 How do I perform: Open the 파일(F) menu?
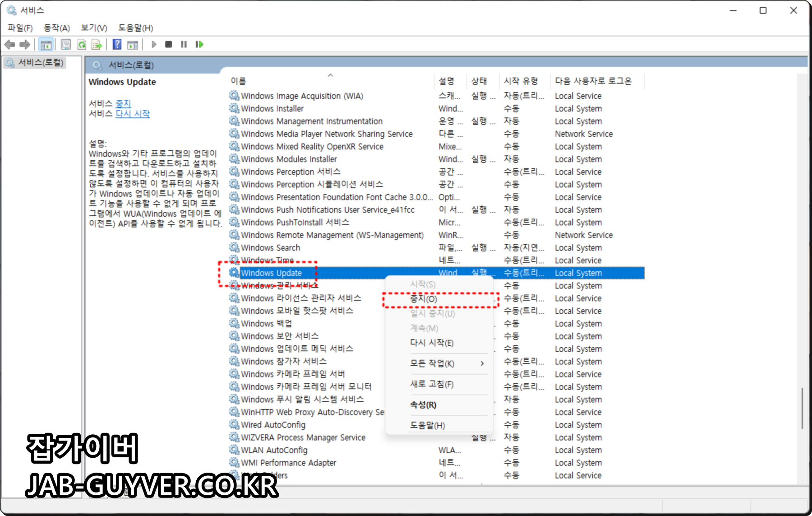[x=20, y=28]
